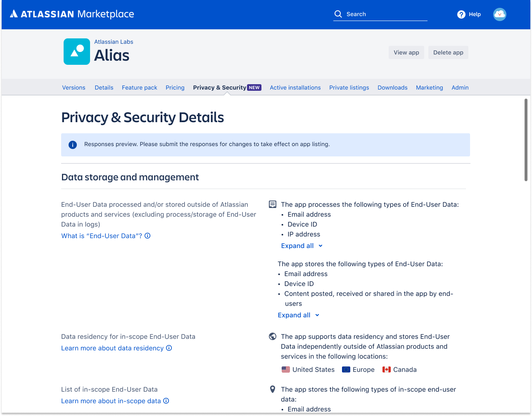Open the Details tab
Viewport: 532px width, 416px height.
pos(104,87)
